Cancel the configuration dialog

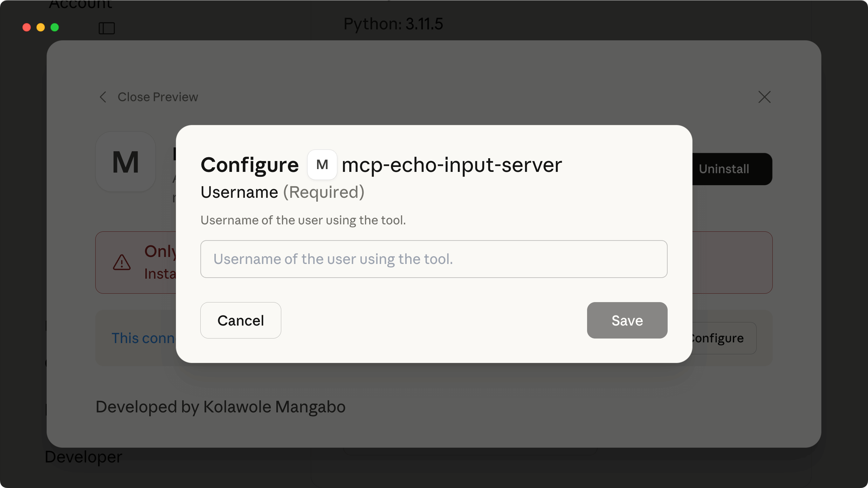tap(240, 320)
